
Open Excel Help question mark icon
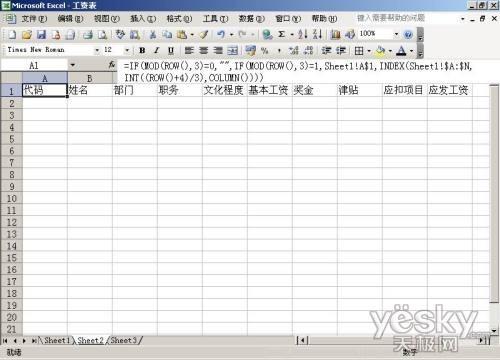(408, 34)
